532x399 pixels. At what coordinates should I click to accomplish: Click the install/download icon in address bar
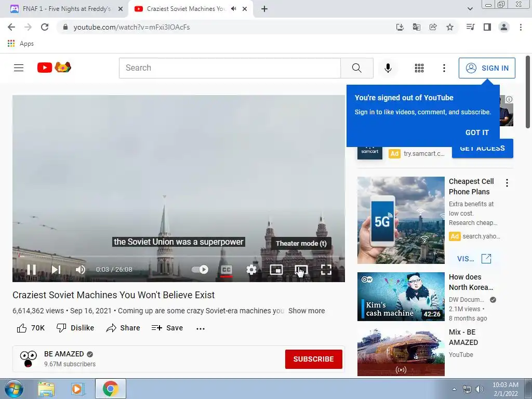[x=400, y=27]
